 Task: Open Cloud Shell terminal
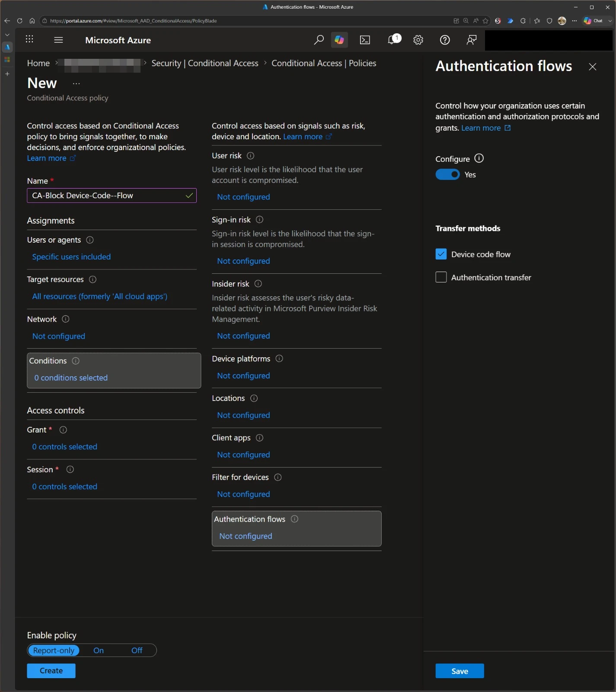coord(365,40)
